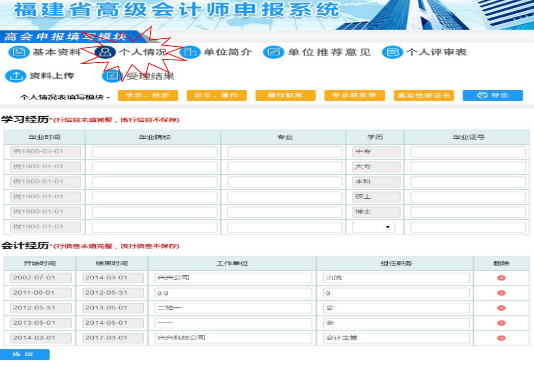Screen dimensions: 534x370
Task: Click the 学历 cell showing 博士
Action: [x=376, y=212]
